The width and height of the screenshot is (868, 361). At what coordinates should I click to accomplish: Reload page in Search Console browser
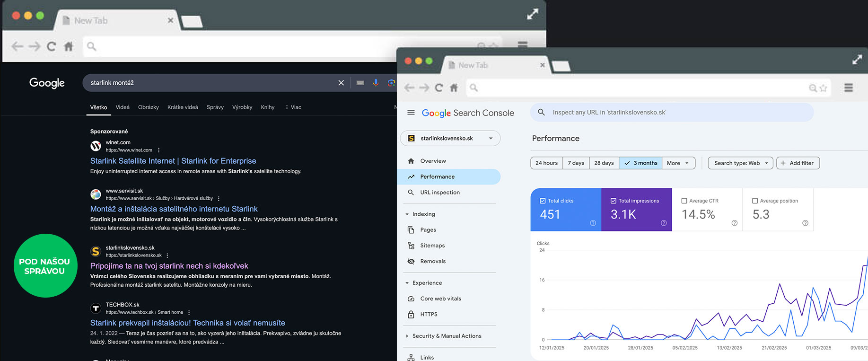coord(439,88)
